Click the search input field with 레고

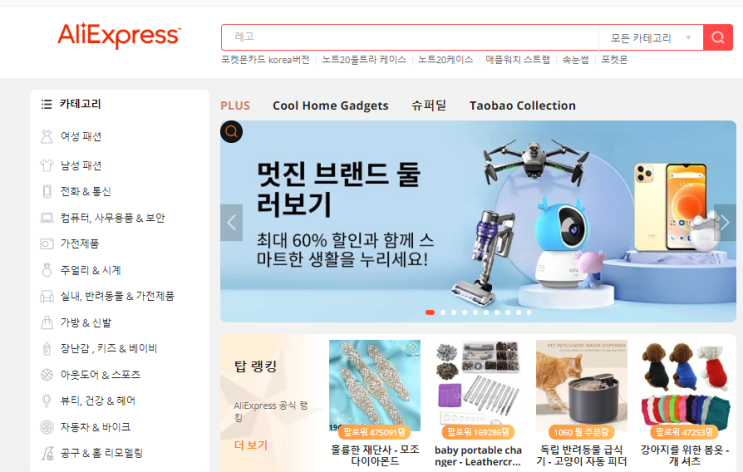click(x=410, y=37)
